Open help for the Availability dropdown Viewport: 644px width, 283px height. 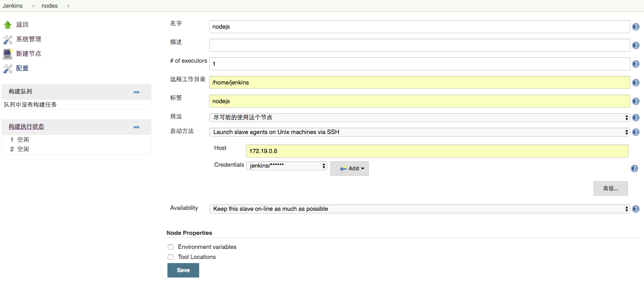(636, 209)
